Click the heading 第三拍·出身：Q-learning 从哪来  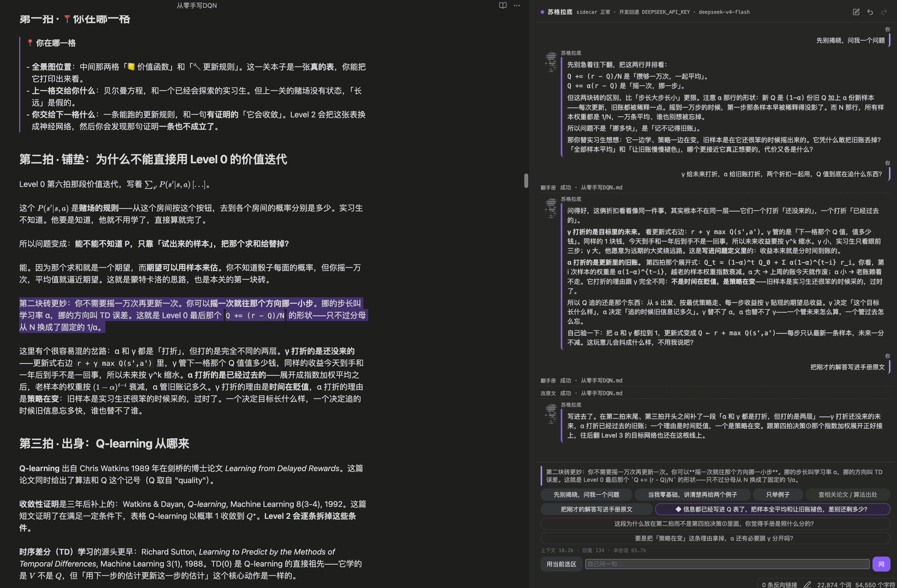click(104, 444)
